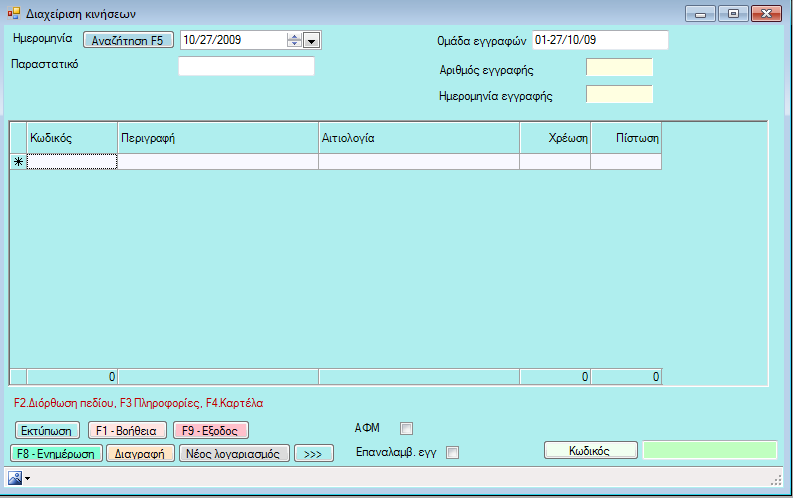Click the empty Χρέωση cell in new row

coord(555,162)
